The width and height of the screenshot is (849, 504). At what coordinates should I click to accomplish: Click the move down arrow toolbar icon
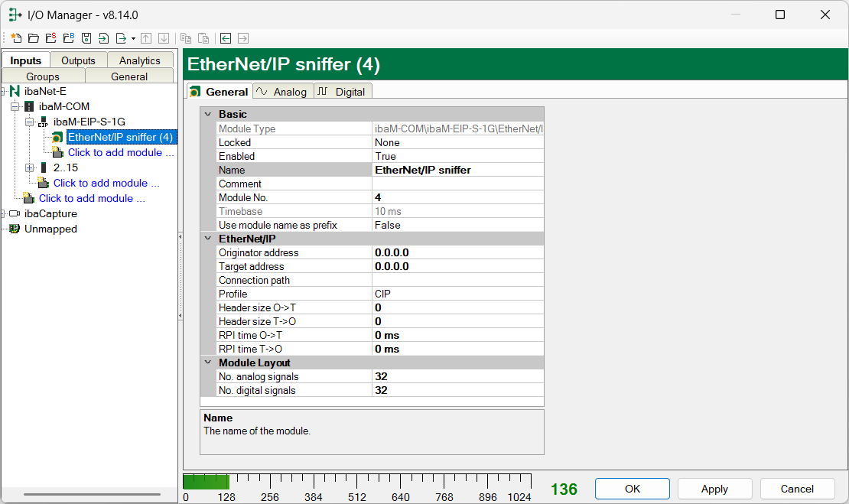pos(164,38)
